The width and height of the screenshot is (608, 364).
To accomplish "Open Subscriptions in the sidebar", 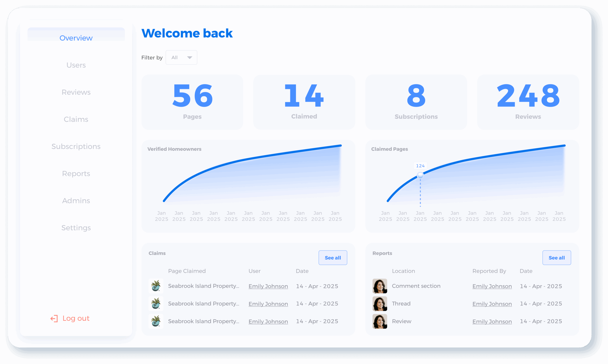I will coord(76,147).
